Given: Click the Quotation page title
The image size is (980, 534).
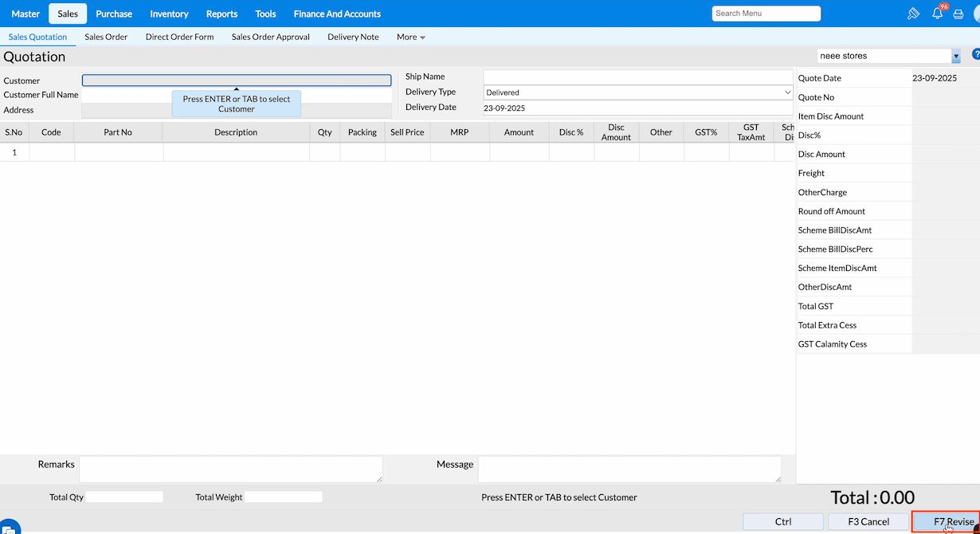Looking at the screenshot, I should click(34, 57).
